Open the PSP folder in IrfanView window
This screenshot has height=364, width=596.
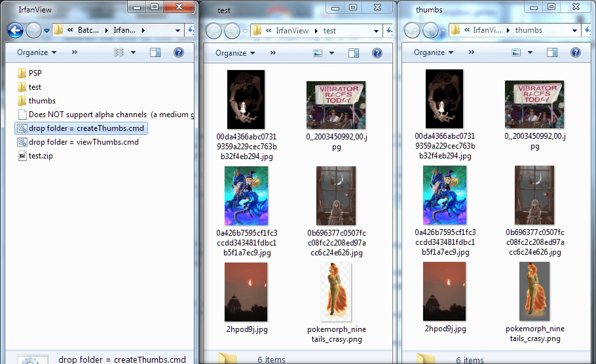click(35, 73)
